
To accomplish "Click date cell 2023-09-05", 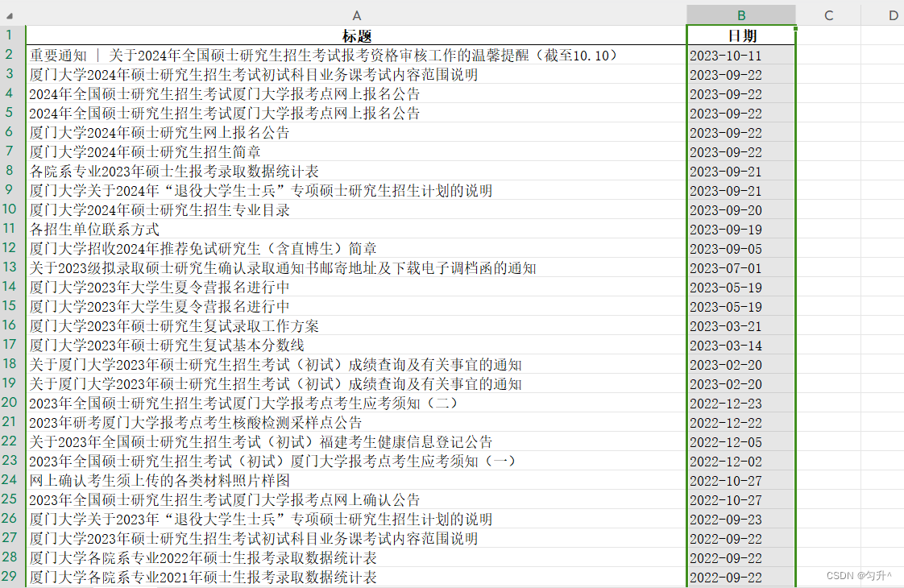I will click(741, 249).
